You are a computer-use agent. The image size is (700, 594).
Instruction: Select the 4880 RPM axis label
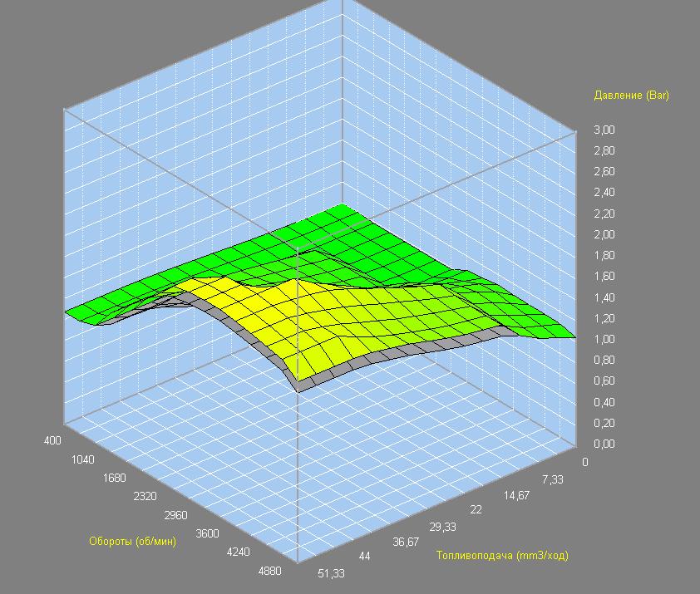270,571
